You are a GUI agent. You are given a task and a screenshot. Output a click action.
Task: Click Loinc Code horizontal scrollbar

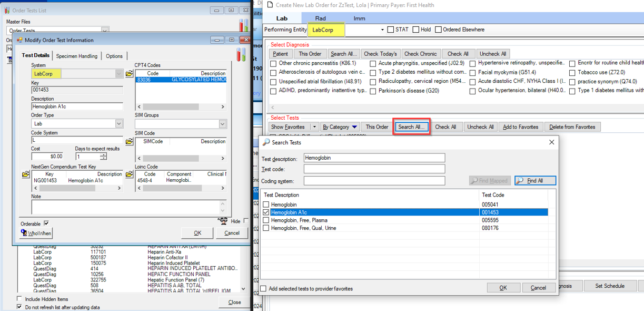tap(181, 188)
